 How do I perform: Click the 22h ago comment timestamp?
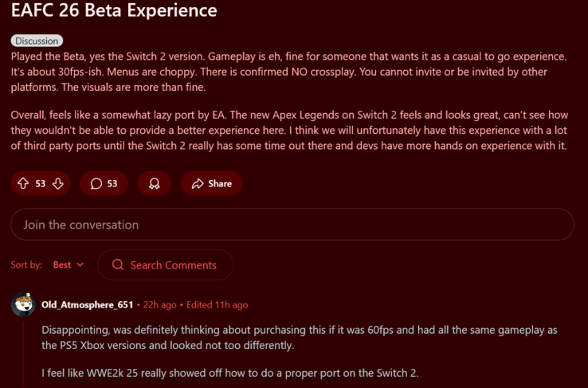[x=159, y=304]
